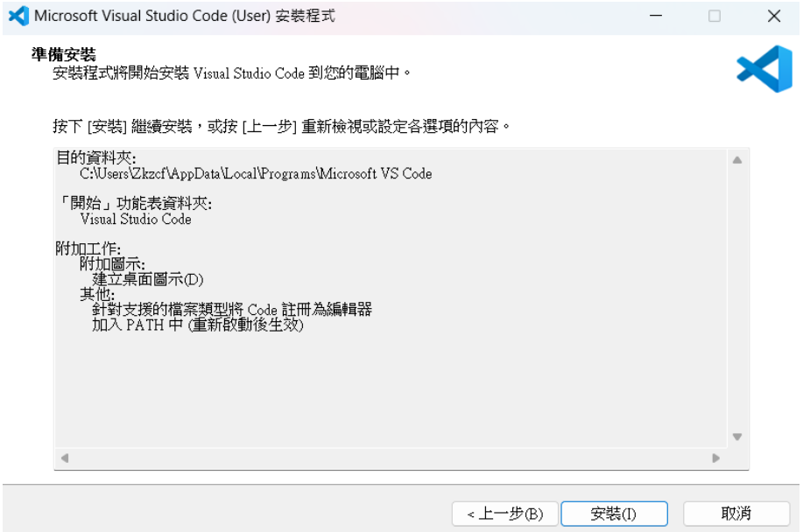The height and width of the screenshot is (532, 803).
Task: Click the 目的資料夾 label
Action: coord(95,157)
